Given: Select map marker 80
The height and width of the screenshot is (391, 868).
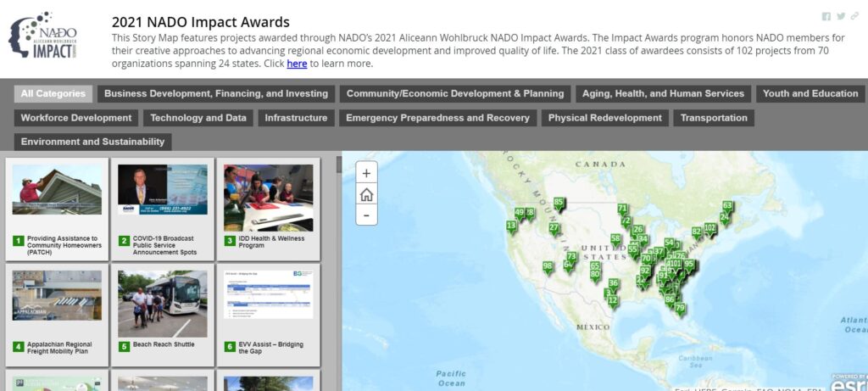Looking at the screenshot, I should 595,275.
